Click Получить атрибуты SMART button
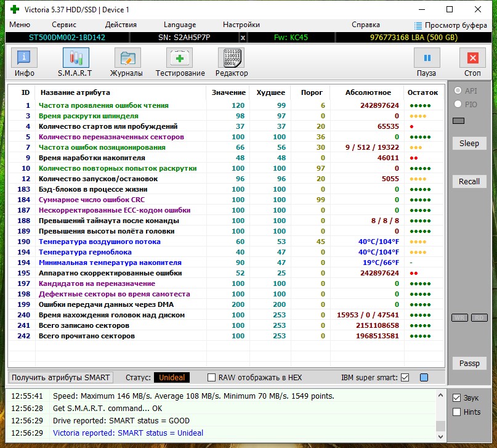This screenshot has width=497, height=448. click(x=60, y=377)
